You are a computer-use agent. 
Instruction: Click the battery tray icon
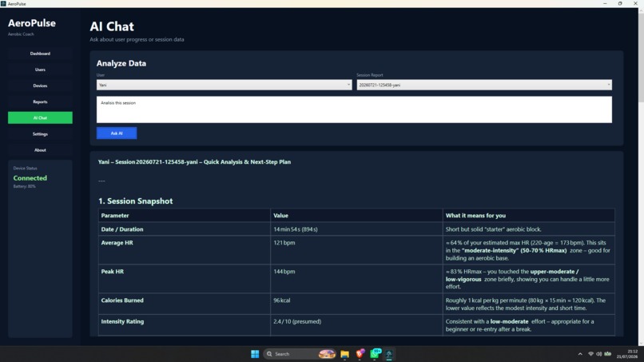[607, 354]
